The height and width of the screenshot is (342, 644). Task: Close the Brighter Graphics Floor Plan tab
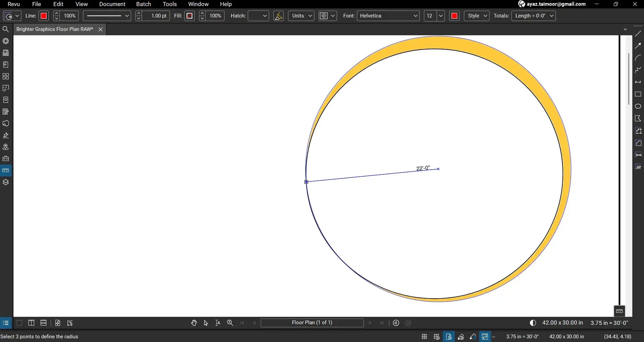pyautogui.click(x=100, y=29)
